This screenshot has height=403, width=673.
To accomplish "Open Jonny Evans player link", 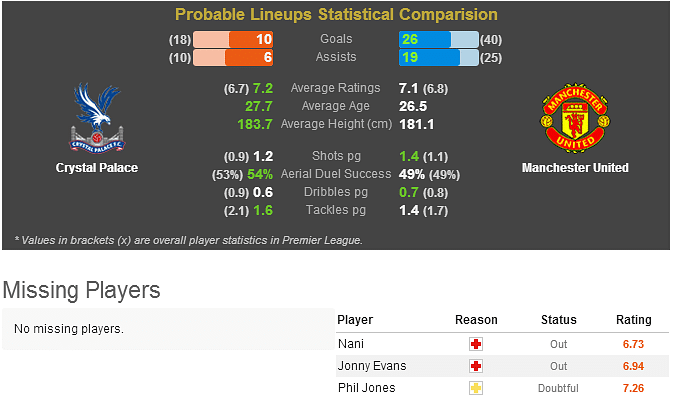I will click(x=372, y=366).
